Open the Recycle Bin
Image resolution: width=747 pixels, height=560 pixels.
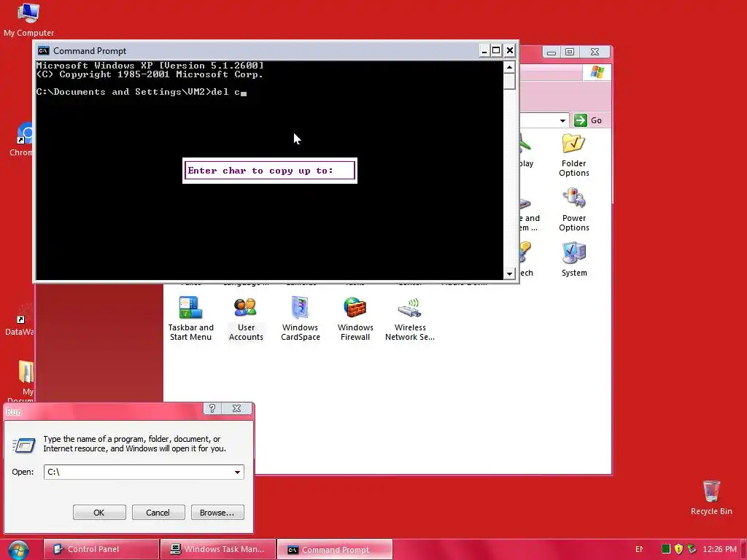[x=711, y=497]
